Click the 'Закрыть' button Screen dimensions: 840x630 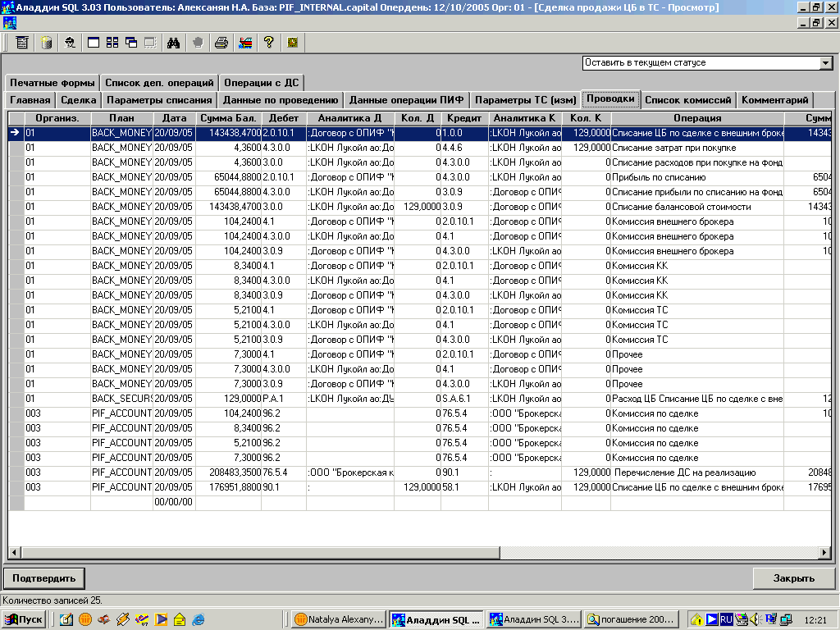(x=793, y=578)
